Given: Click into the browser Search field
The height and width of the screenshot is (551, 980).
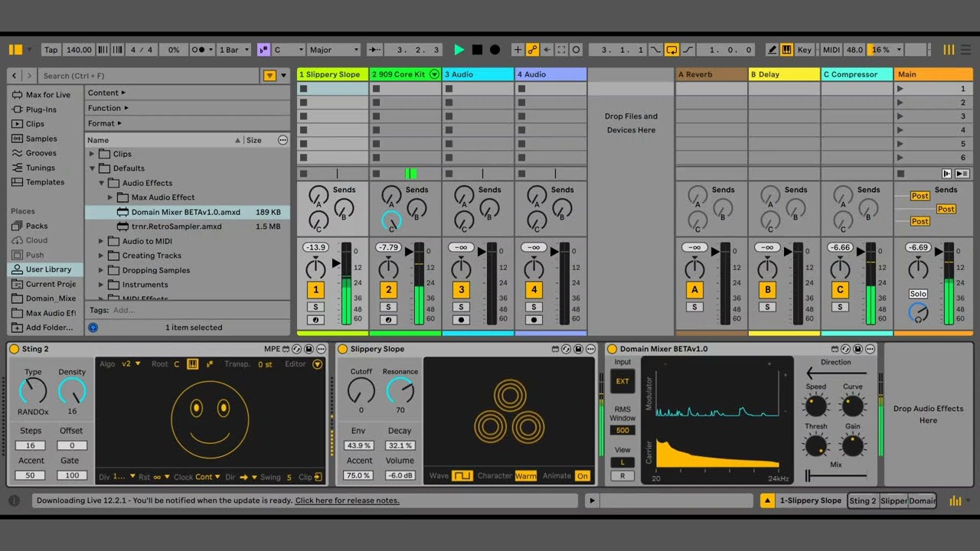Looking at the screenshot, I should coord(149,76).
